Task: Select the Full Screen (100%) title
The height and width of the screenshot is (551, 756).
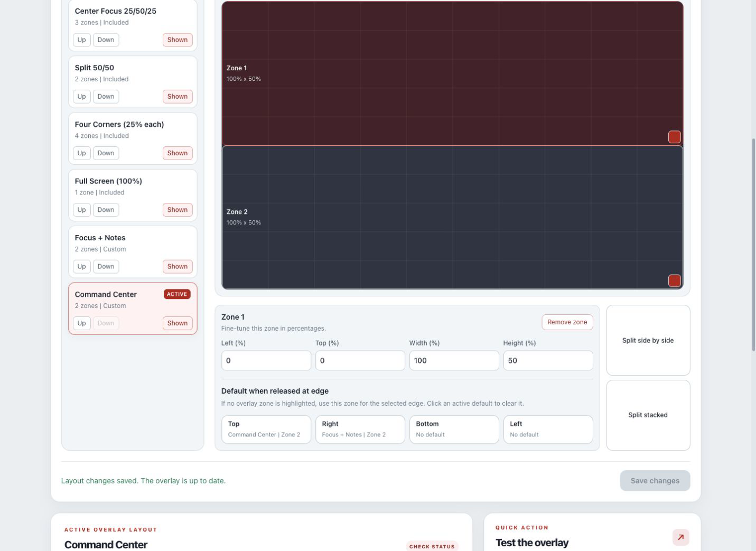Action: pos(108,181)
